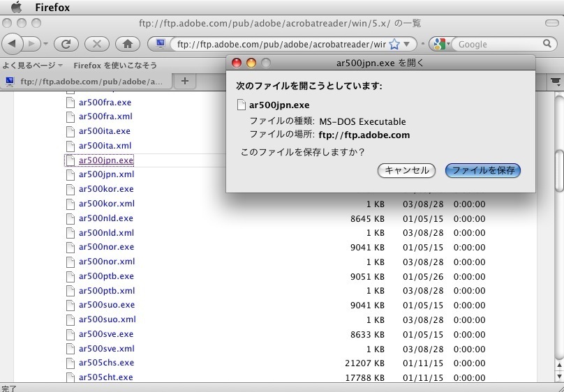Click the 01/05/26 date for ar500ptb.exe
The image size is (564, 392).
423,277
